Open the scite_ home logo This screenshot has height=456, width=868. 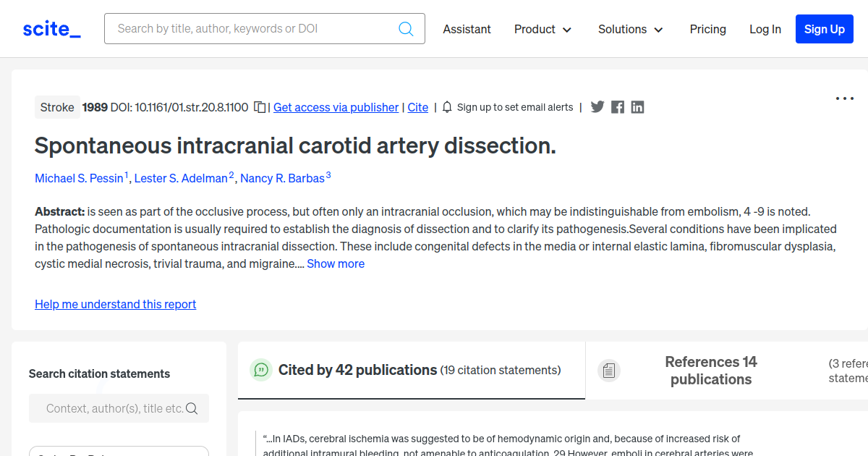point(52,29)
